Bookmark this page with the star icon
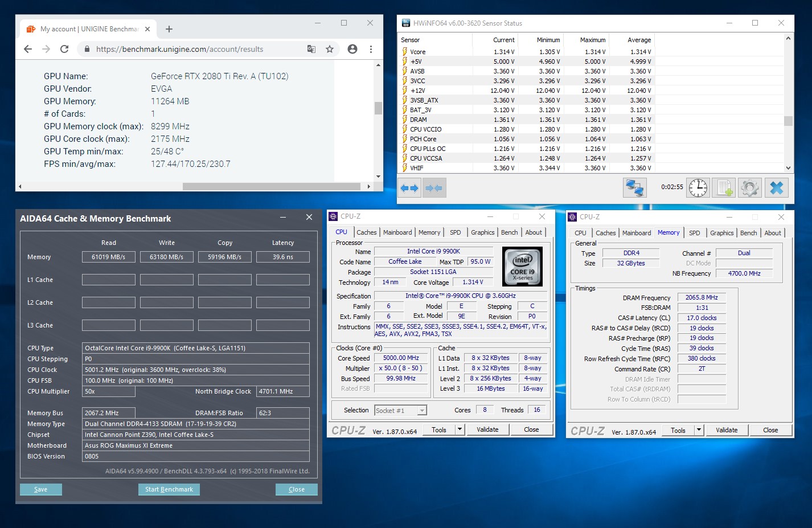The image size is (812, 528). tap(330, 49)
